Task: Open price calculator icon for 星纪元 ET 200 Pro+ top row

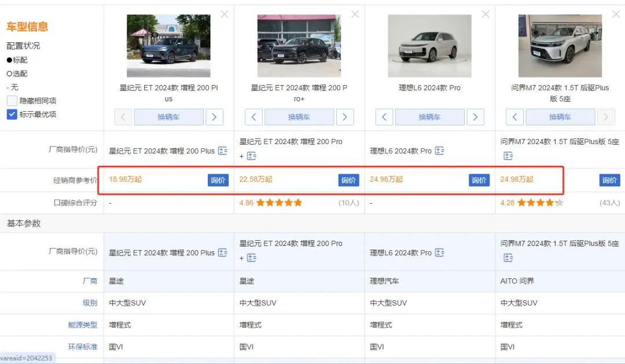Action: [x=252, y=156]
